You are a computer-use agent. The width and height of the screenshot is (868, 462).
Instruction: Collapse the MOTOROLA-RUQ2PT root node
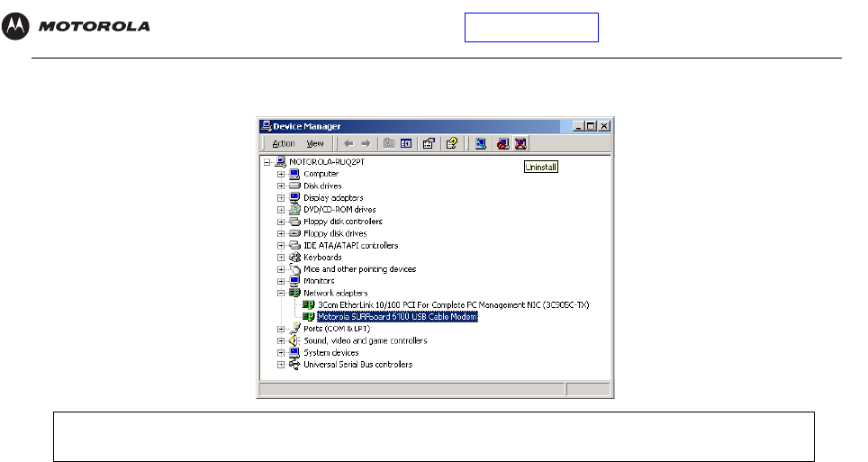click(x=267, y=162)
